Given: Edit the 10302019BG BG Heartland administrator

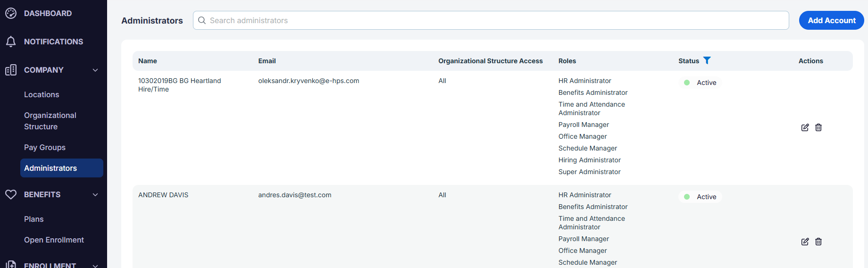Looking at the screenshot, I should [x=805, y=127].
